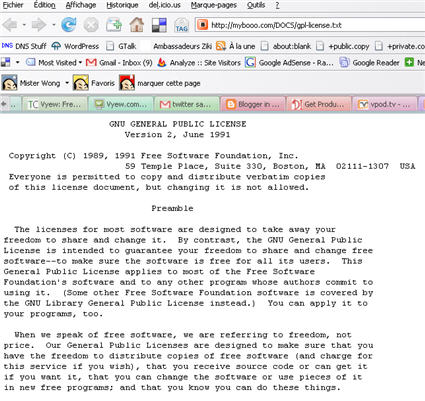Viewport: 425px width, 401px height.
Task: Click the GNU GENERAL PUBLIC LICENSE heading
Action: coord(178,124)
